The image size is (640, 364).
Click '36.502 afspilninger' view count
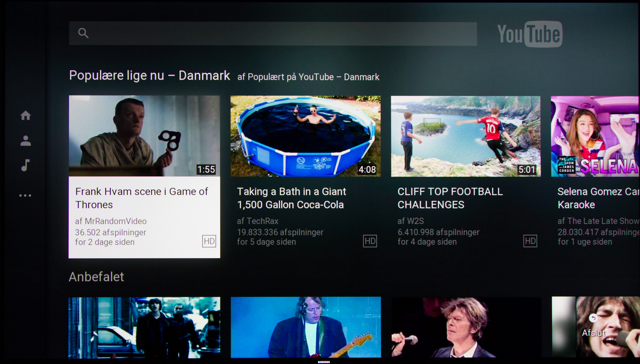coord(111,232)
